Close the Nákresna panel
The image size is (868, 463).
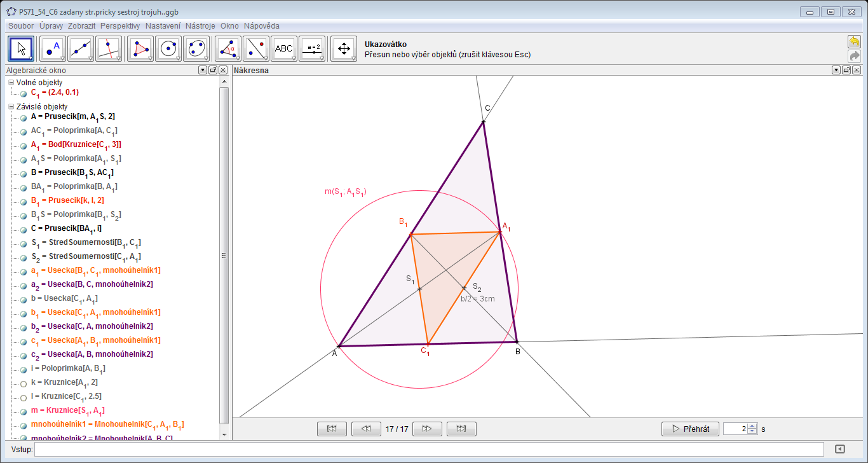tap(857, 71)
